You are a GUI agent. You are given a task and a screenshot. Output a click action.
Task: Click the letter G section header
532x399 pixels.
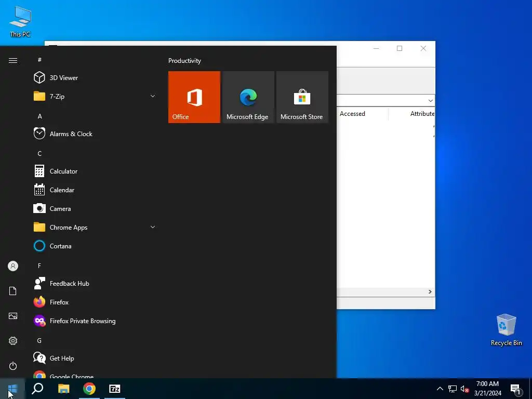coord(39,340)
